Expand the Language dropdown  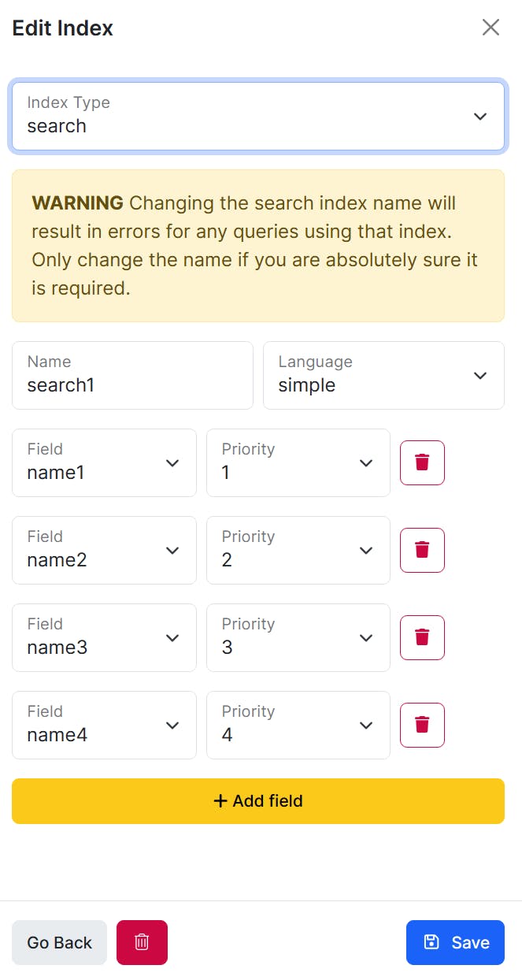pos(383,375)
